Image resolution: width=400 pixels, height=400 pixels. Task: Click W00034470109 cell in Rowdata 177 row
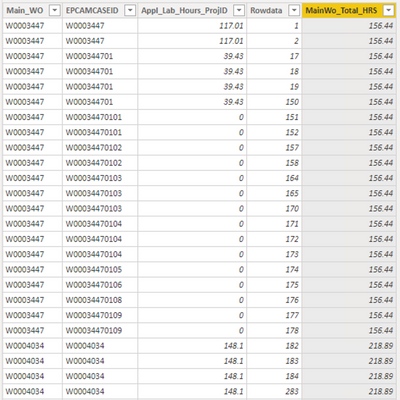coord(100,315)
